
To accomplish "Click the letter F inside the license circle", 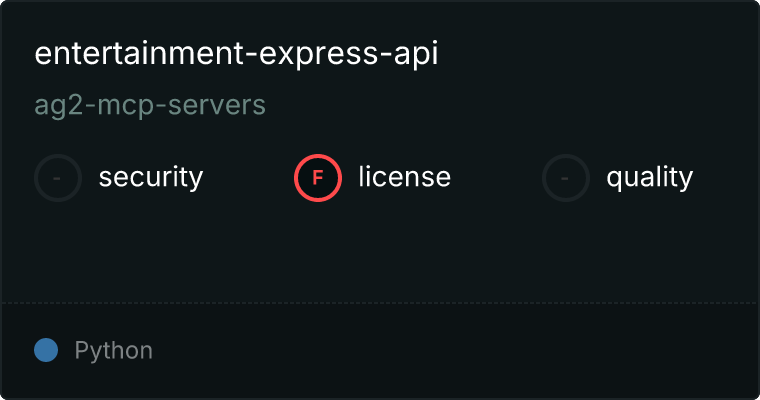I will click(x=318, y=178).
